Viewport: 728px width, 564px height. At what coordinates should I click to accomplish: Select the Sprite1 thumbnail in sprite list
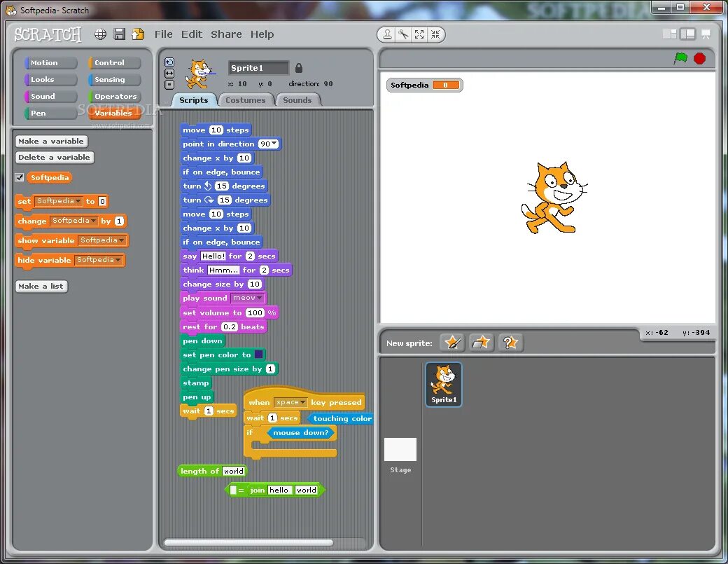pos(444,384)
